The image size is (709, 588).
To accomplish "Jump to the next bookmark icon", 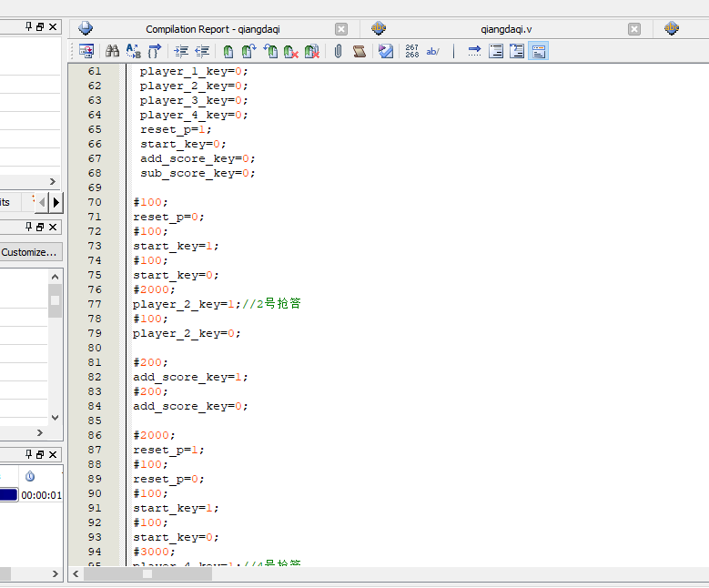I will click(x=248, y=51).
